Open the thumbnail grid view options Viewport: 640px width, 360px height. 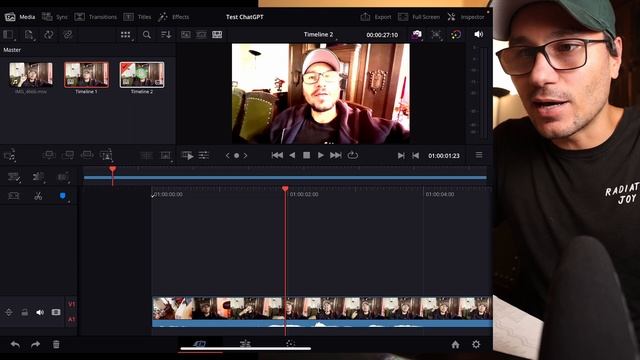(126, 35)
